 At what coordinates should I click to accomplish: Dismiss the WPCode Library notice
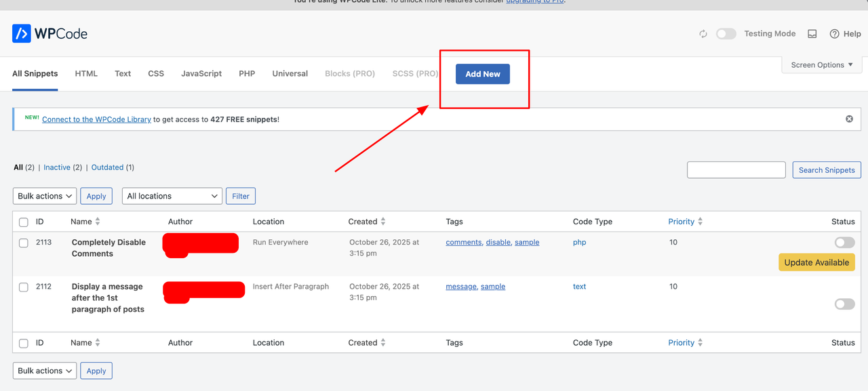point(849,119)
